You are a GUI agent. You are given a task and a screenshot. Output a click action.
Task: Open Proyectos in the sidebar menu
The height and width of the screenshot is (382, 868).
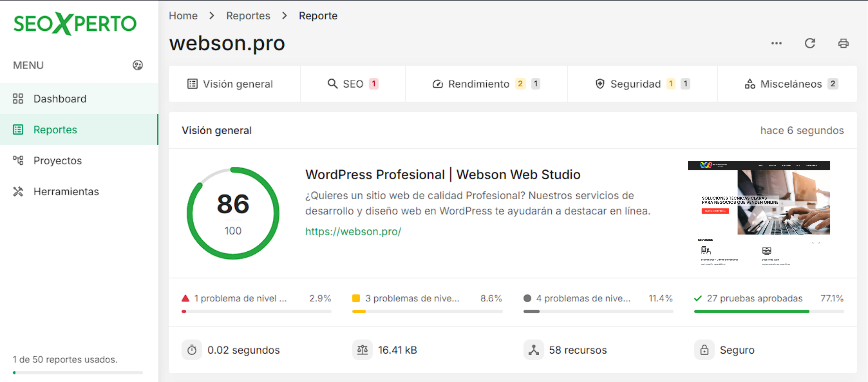(79, 160)
